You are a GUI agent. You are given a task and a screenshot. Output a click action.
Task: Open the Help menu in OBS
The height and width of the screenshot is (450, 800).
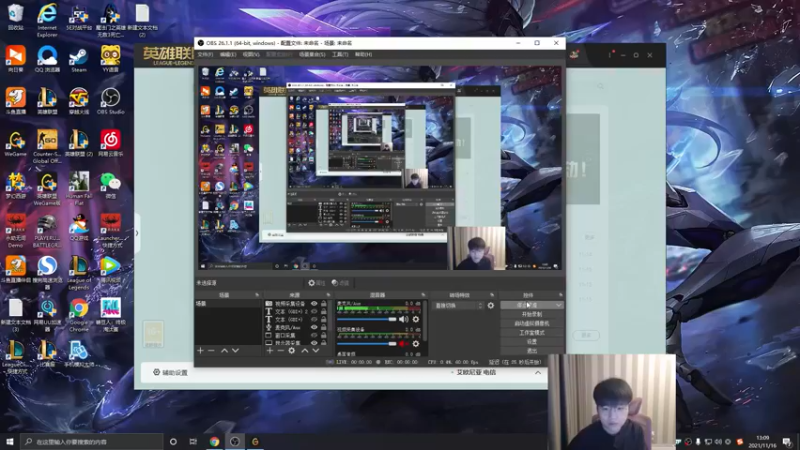coord(363,55)
